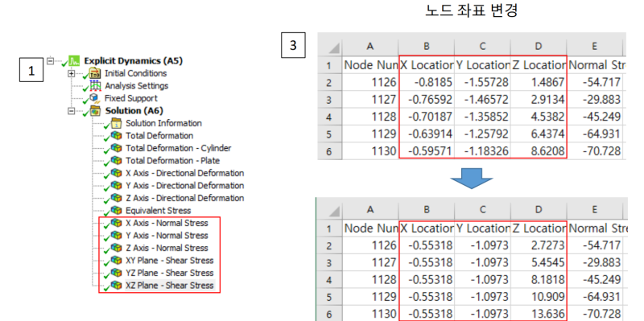The height and width of the screenshot is (321, 644).
Task: Click cell with value 8.1818
Action: [x=539, y=280]
